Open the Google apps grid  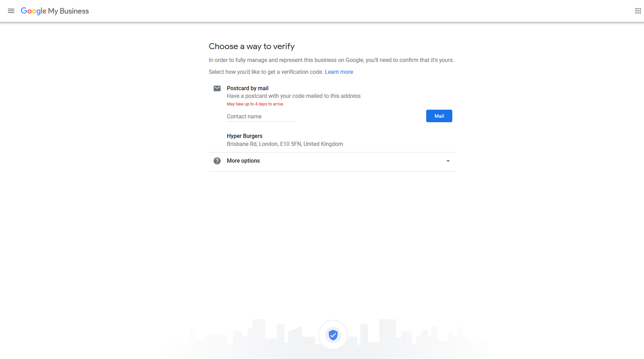point(638,11)
